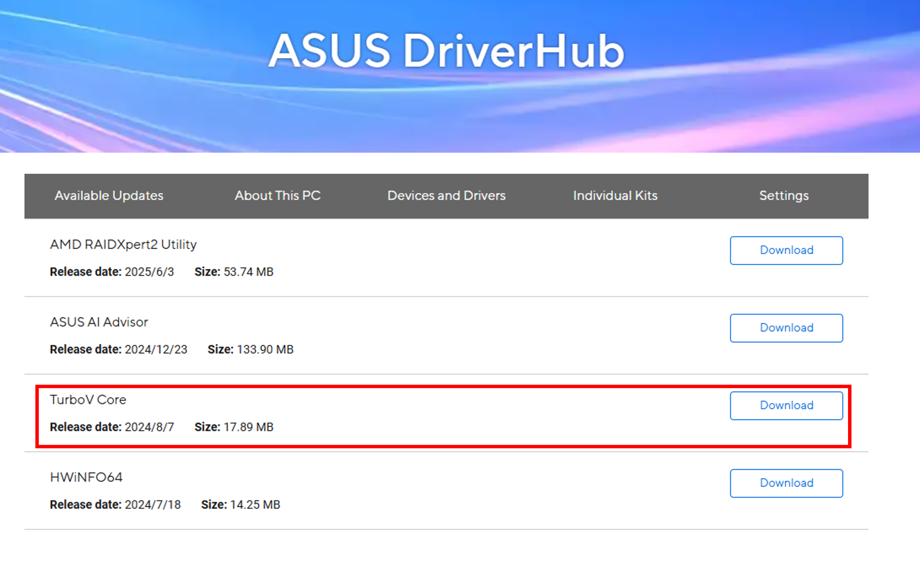The image size is (920, 588).
Task: Click the size value 14.25 MB
Action: 255,505
